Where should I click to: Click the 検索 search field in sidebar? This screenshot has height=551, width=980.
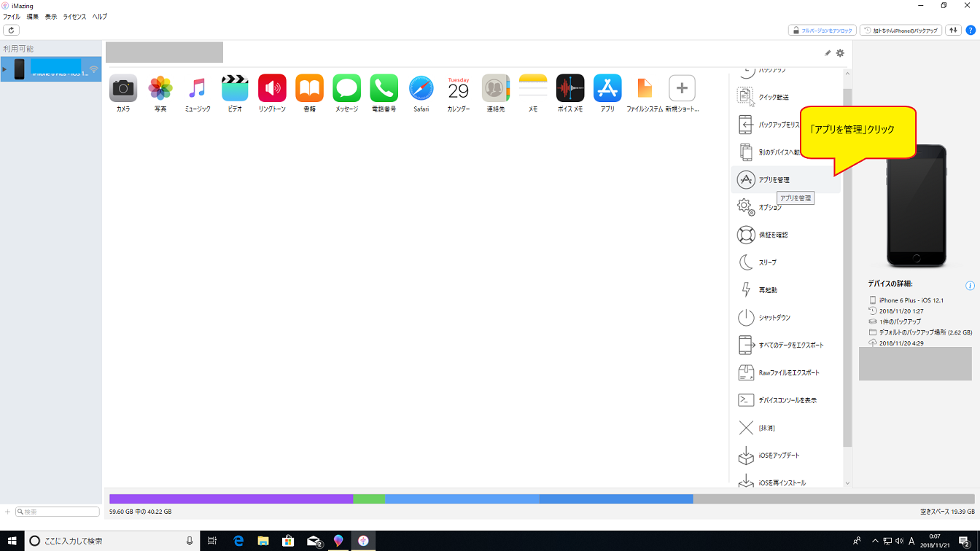[x=58, y=512]
